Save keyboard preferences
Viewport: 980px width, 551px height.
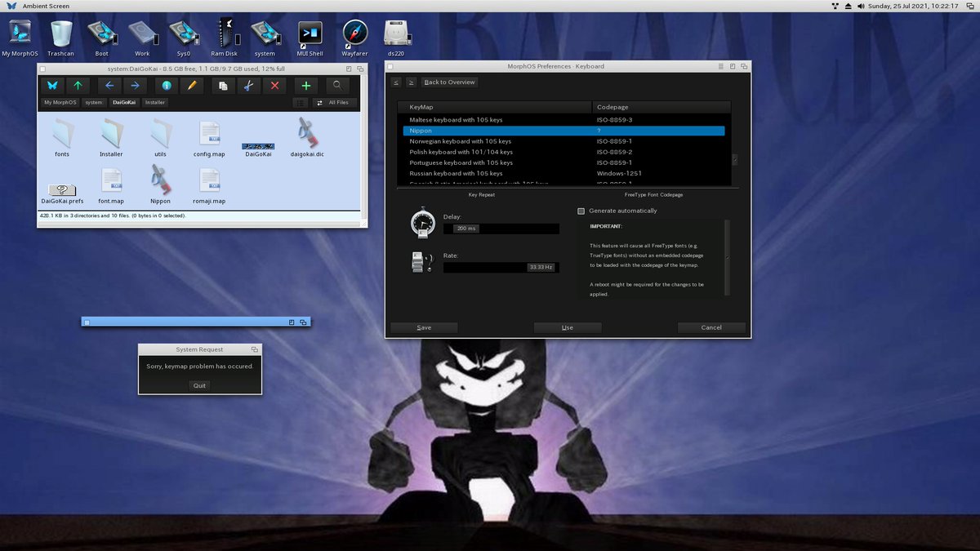point(424,327)
